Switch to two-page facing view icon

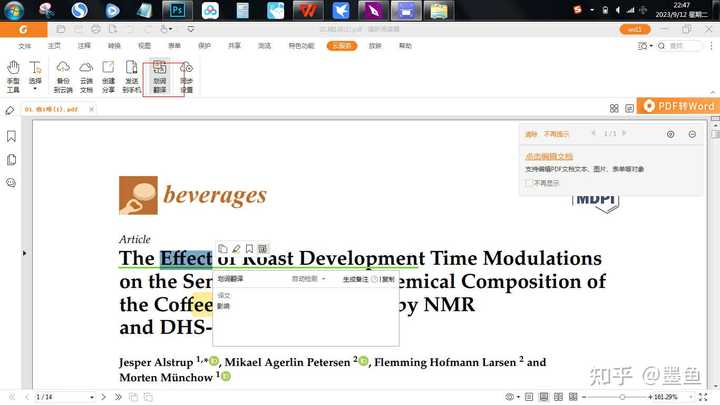click(558, 397)
